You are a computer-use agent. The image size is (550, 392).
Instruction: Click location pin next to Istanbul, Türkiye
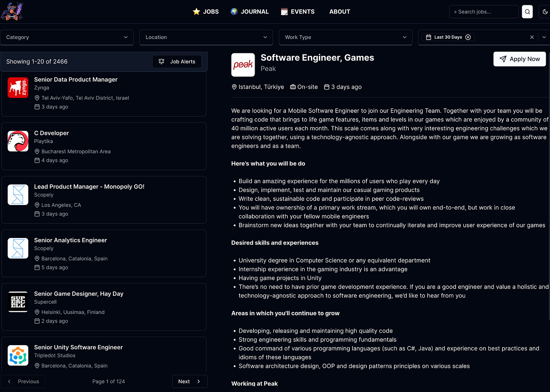pos(234,87)
